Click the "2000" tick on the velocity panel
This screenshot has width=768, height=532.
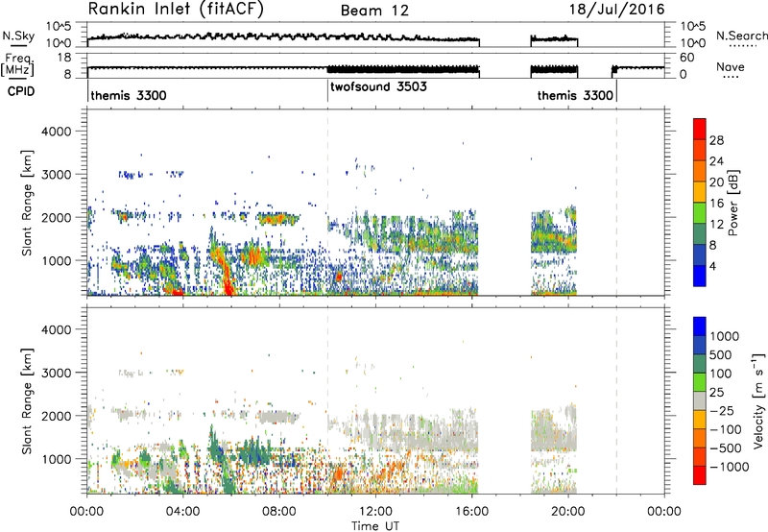click(x=56, y=416)
